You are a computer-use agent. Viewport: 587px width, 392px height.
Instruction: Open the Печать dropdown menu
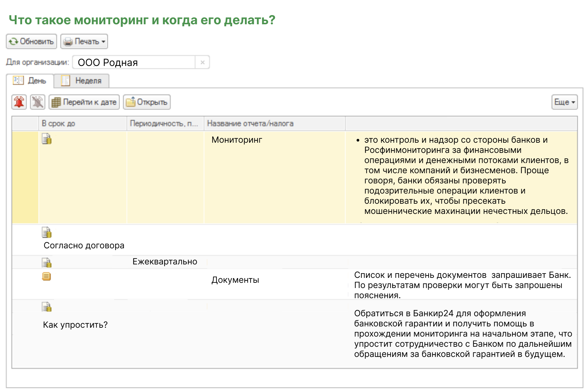[84, 42]
